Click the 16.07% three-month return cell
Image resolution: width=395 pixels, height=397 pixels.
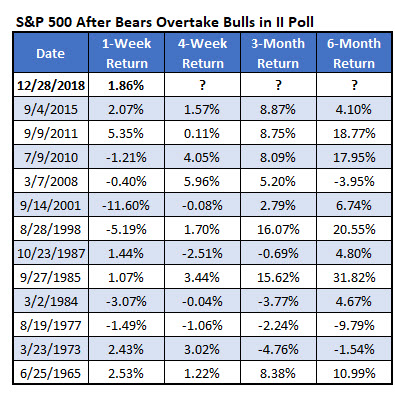tap(278, 229)
